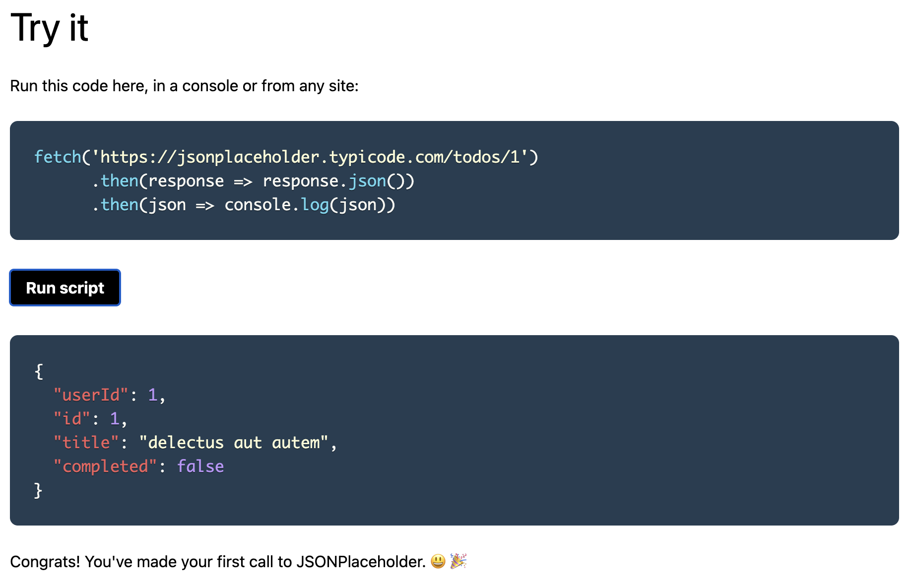The image size is (911, 588).
Task: Click the "completed" key in output
Action: 105,467
